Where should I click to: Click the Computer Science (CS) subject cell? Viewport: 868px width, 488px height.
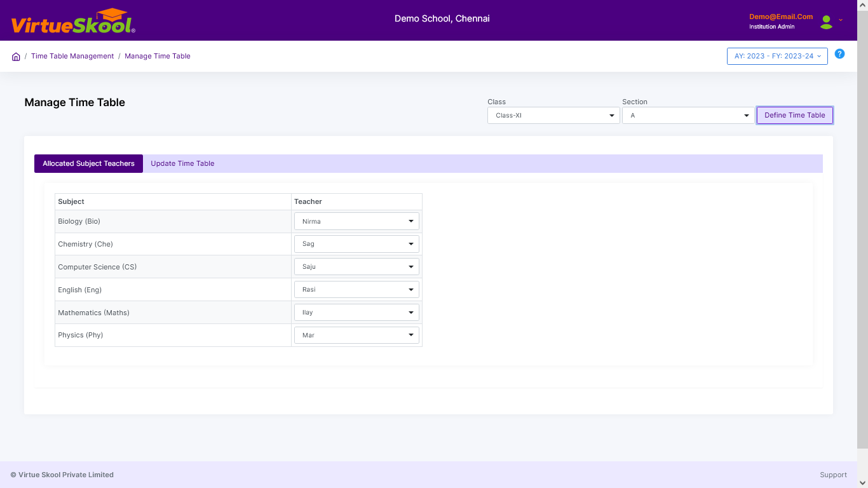coord(173,267)
